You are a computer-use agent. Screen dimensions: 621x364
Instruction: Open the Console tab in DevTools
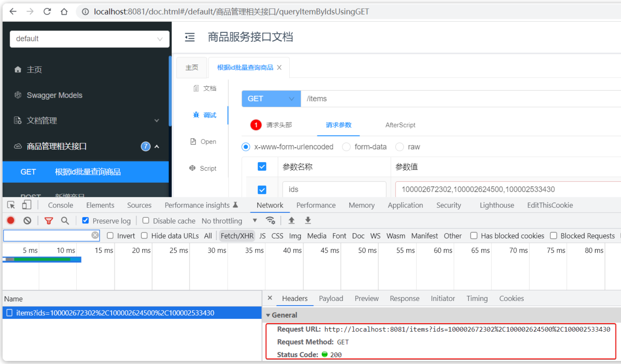61,205
